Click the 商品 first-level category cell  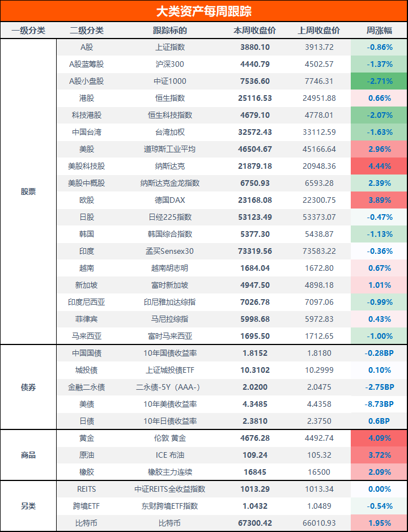[x=28, y=456]
